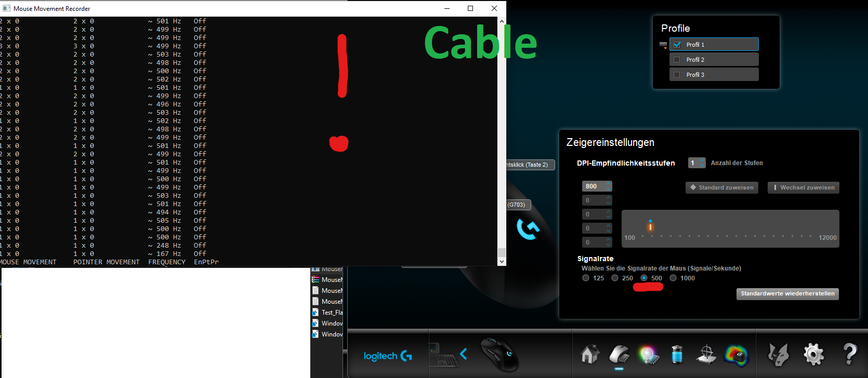Click the DPI slider track near 12000
The width and height of the screenshot is (868, 378).
click(x=811, y=236)
